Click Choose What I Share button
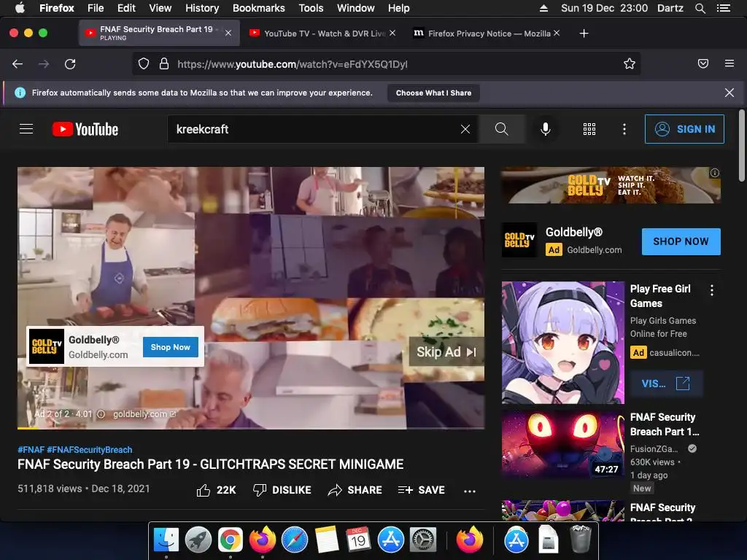 point(433,93)
